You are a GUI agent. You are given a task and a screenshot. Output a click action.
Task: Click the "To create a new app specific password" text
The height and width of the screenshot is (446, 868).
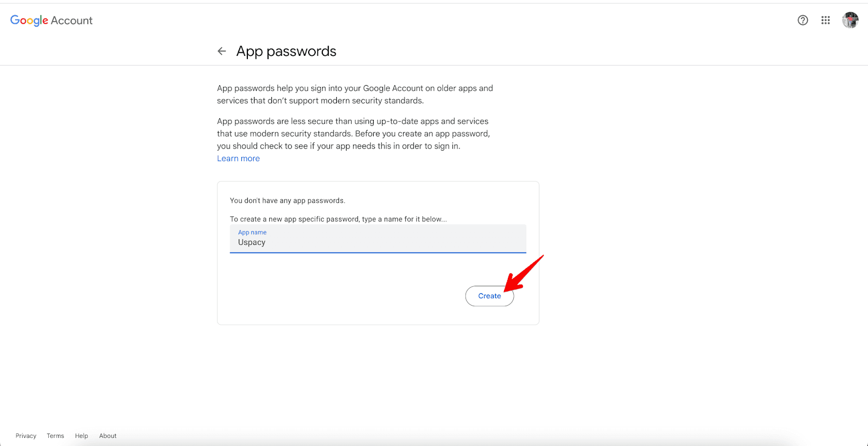tap(338, 219)
